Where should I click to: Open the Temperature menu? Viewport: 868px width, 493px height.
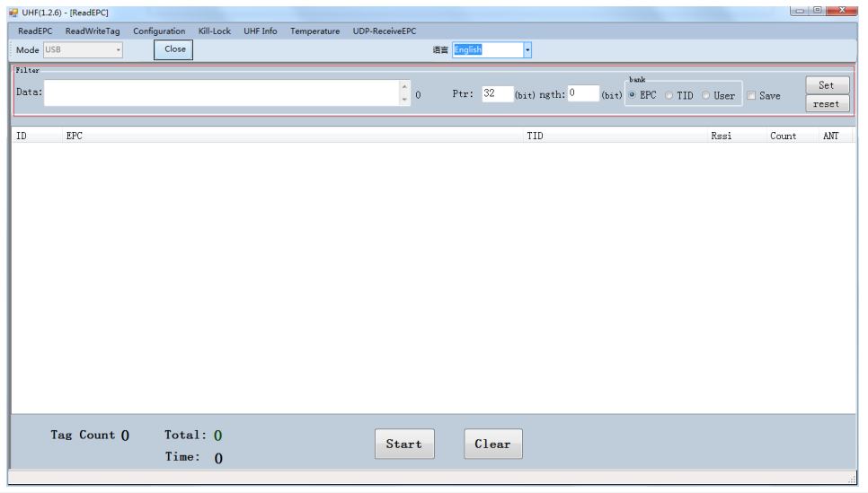(314, 31)
